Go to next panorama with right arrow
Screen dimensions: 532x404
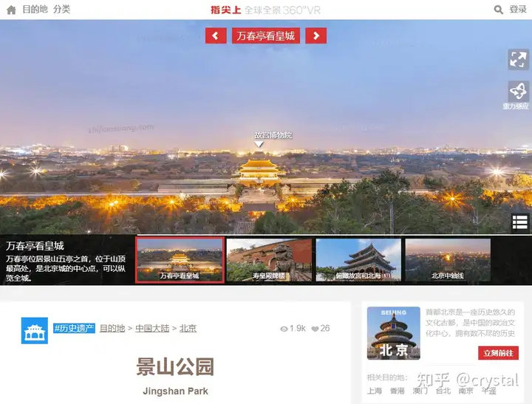click(x=316, y=35)
